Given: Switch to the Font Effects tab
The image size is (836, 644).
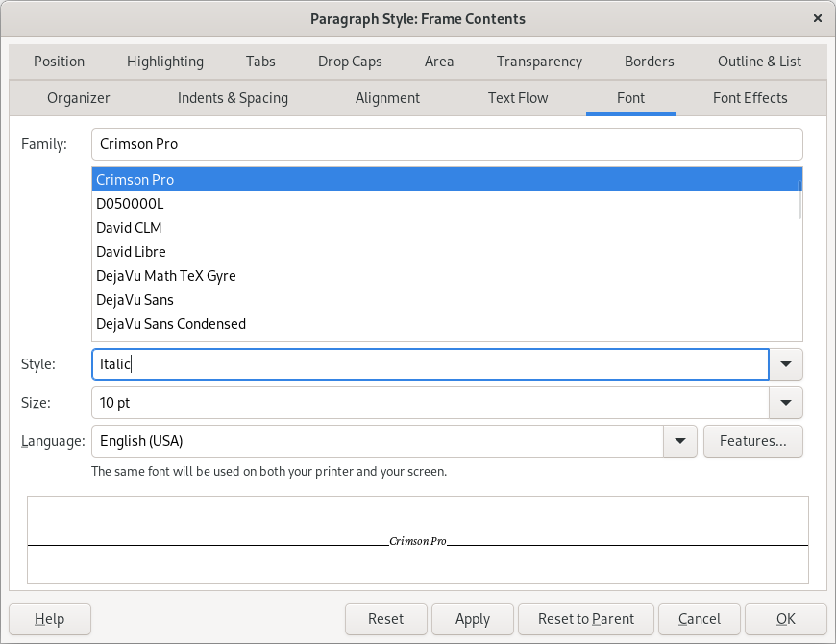Looking at the screenshot, I should [750, 98].
